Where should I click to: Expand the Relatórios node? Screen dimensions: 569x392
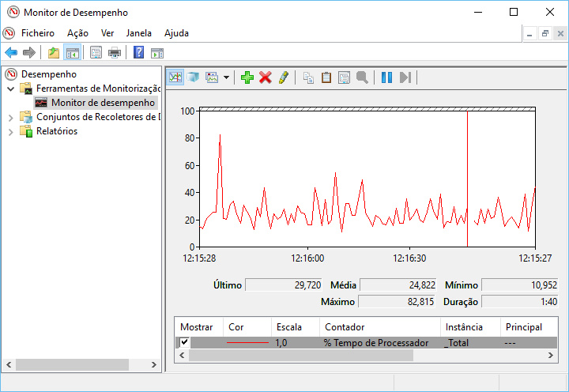(x=10, y=132)
